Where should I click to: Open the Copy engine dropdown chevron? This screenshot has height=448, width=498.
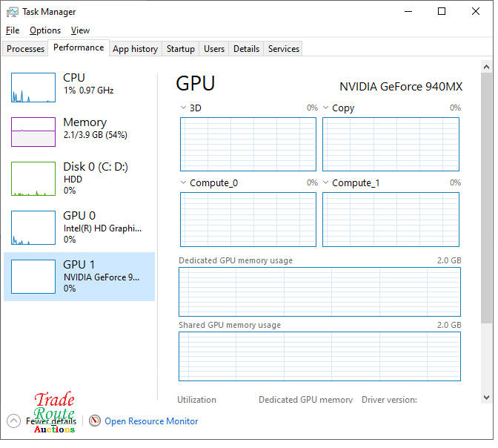coord(326,108)
